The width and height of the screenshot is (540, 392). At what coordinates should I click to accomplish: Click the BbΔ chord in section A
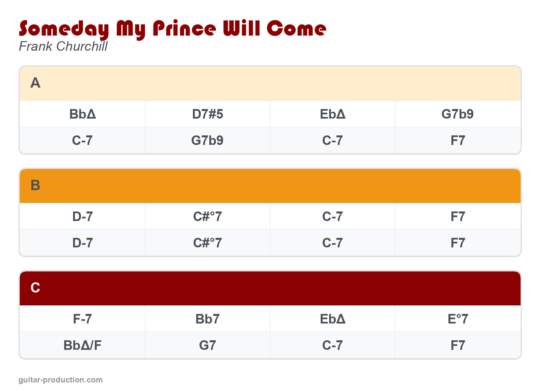point(82,114)
